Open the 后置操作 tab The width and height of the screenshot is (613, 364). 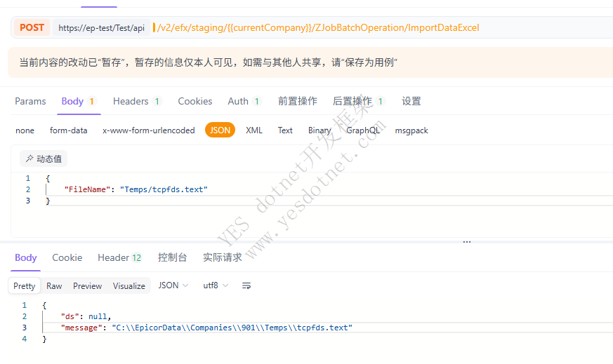(x=359, y=101)
